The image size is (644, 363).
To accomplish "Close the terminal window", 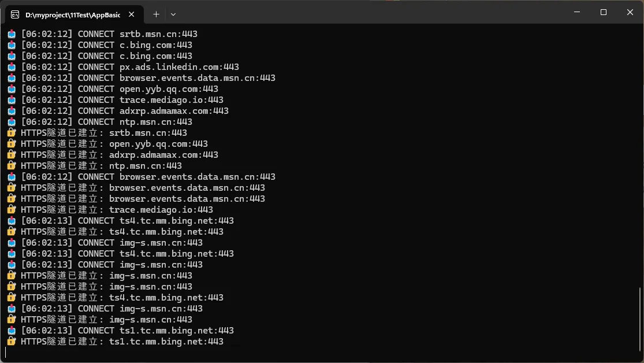I will (630, 12).
